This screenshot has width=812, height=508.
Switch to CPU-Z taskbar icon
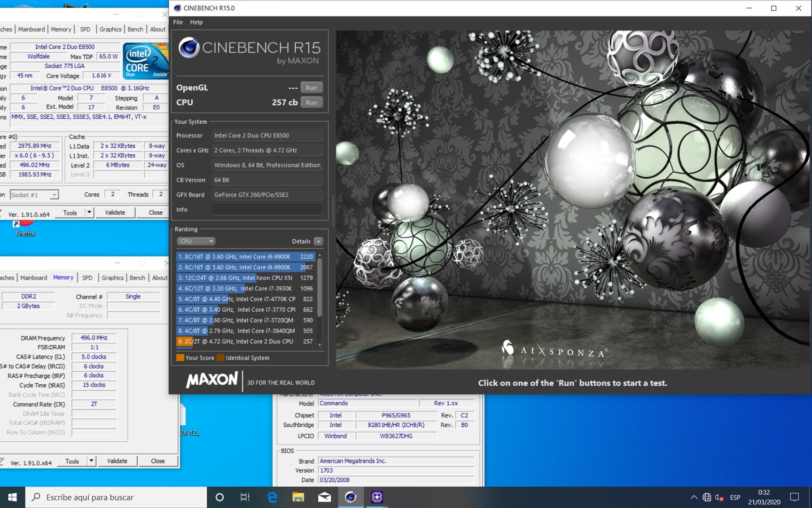coord(377,497)
